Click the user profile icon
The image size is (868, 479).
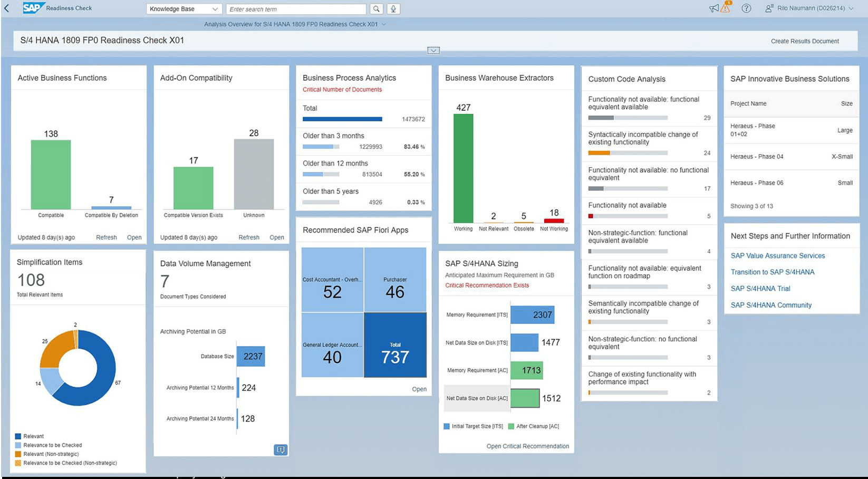pyautogui.click(x=769, y=8)
